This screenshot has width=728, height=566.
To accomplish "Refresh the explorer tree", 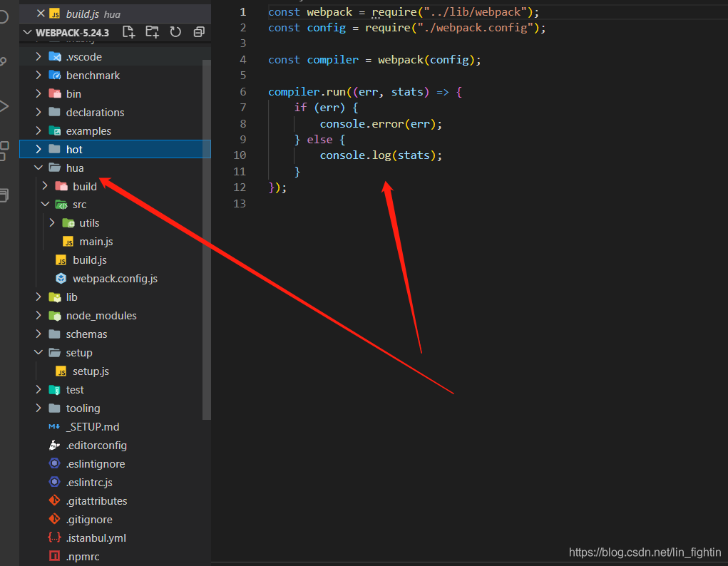I will (175, 32).
